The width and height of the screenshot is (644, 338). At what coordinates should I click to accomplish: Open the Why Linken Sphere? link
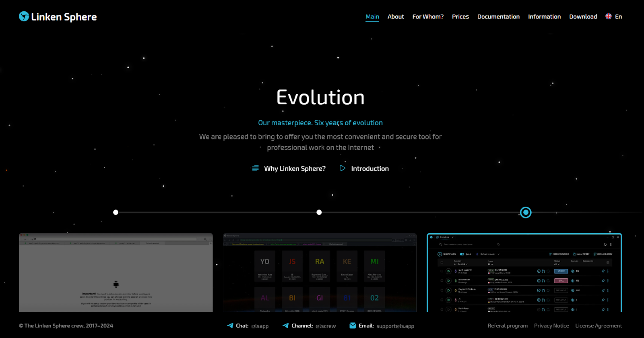[295, 169]
